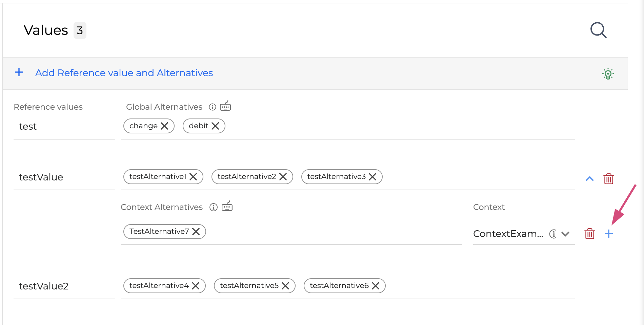Open the Values search magnifier
This screenshot has height=325, width=644.
pos(598,30)
